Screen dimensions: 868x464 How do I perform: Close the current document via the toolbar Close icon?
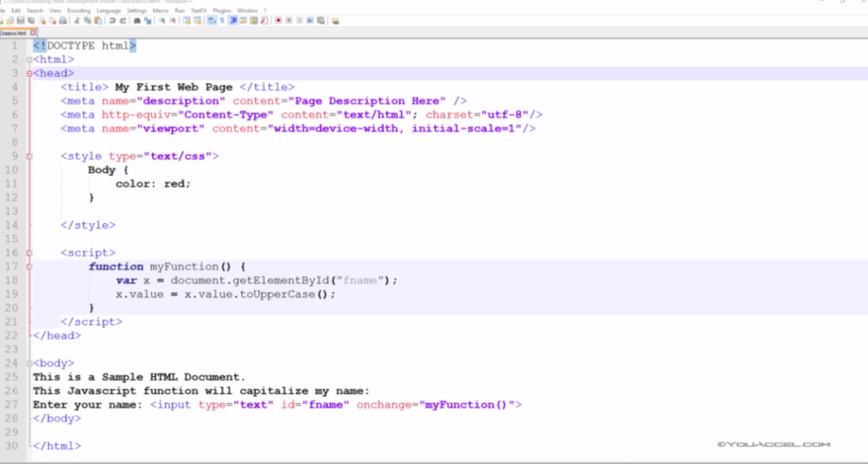pos(42,21)
